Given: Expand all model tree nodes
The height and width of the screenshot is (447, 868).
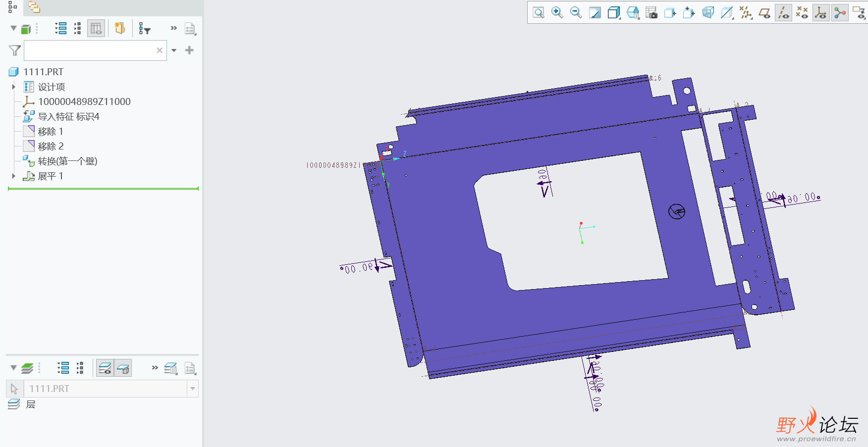Looking at the screenshot, I should [x=61, y=29].
